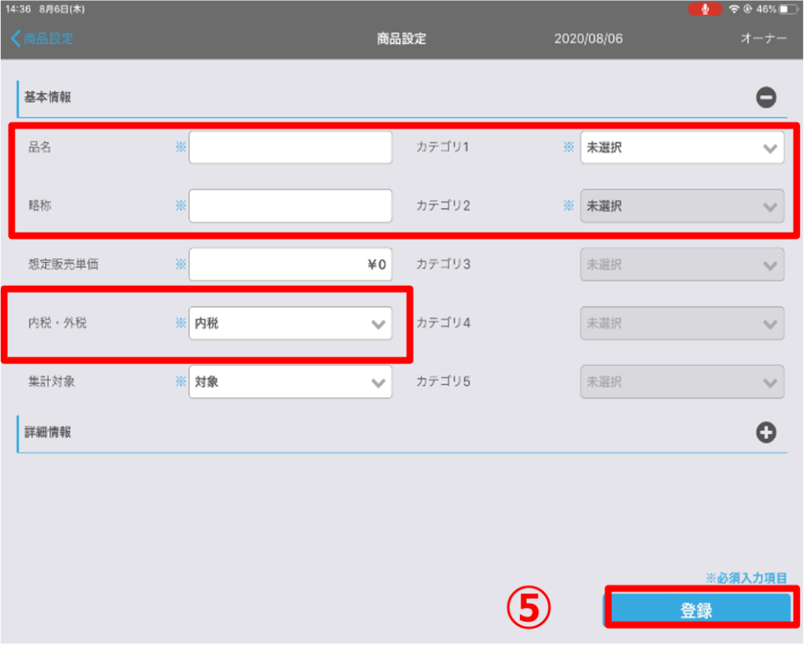Open the カテゴリ1 selection dropdown
This screenshot has height=672, width=804.
point(682,147)
